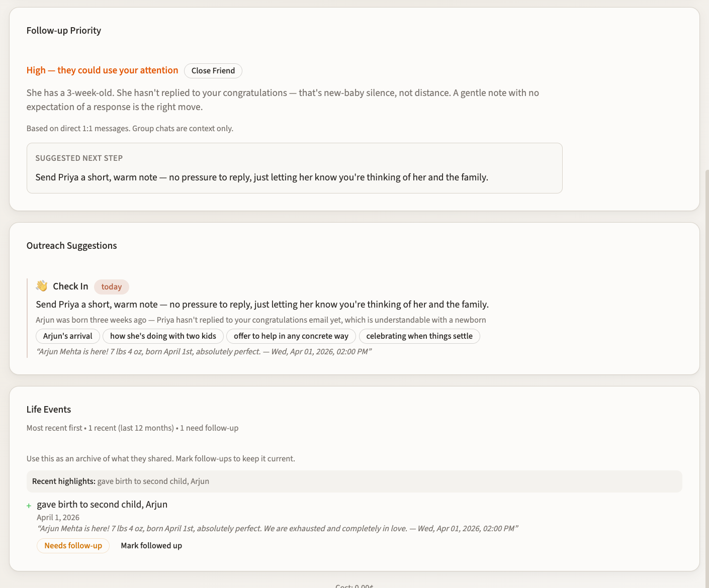Click the waving hand Check In icon
The image size is (709, 588).
pos(41,286)
